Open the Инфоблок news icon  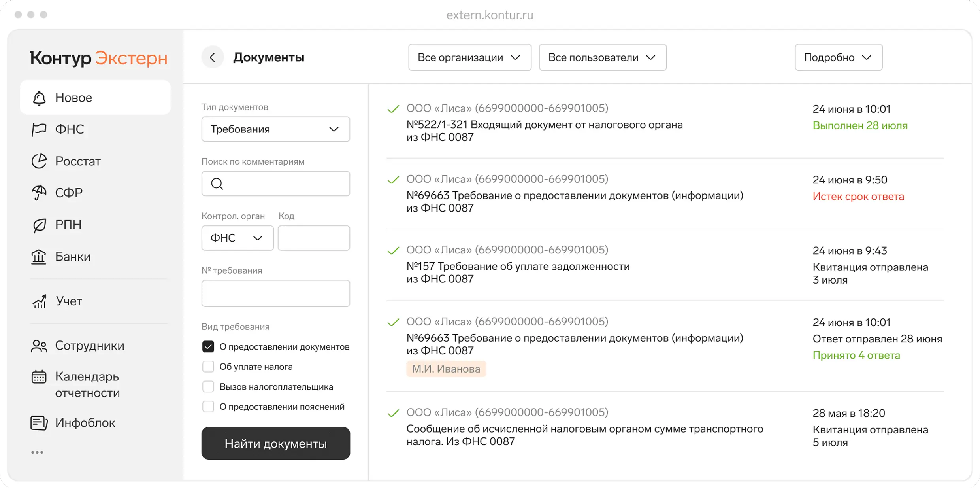39,422
